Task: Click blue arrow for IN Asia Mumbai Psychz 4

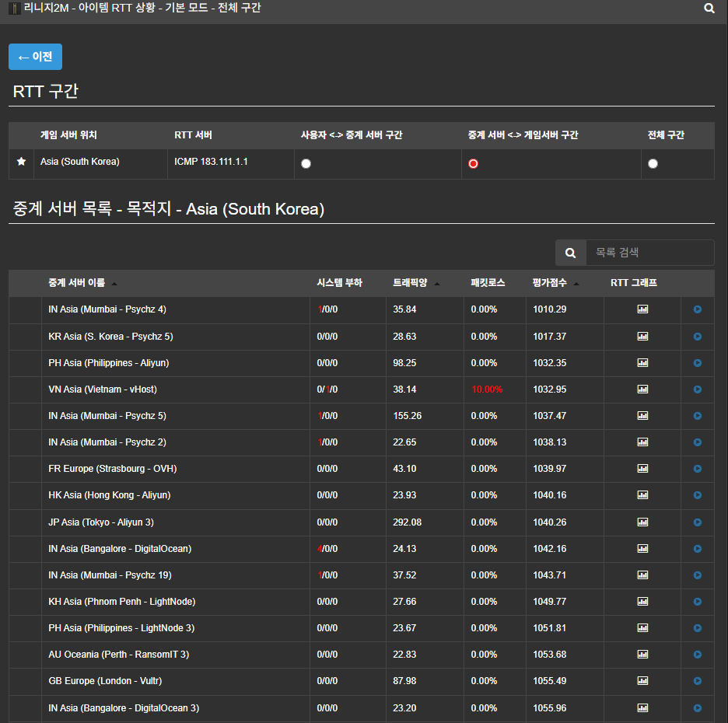Action: click(x=697, y=310)
